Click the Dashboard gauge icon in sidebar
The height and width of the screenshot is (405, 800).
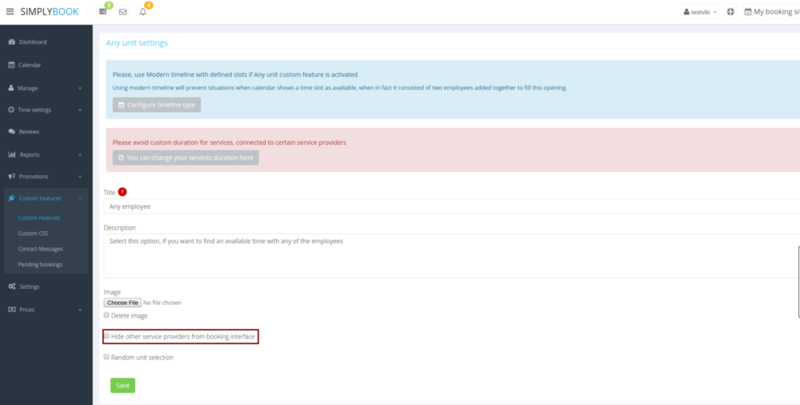11,42
